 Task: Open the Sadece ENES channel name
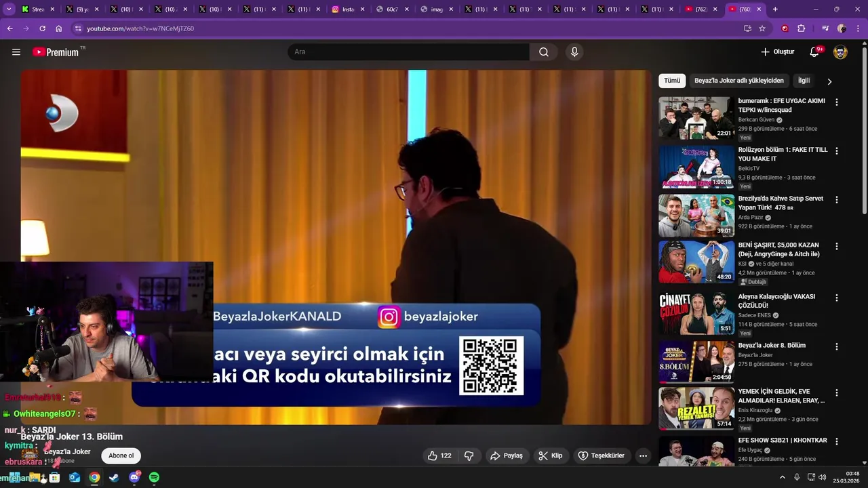pos(755,315)
